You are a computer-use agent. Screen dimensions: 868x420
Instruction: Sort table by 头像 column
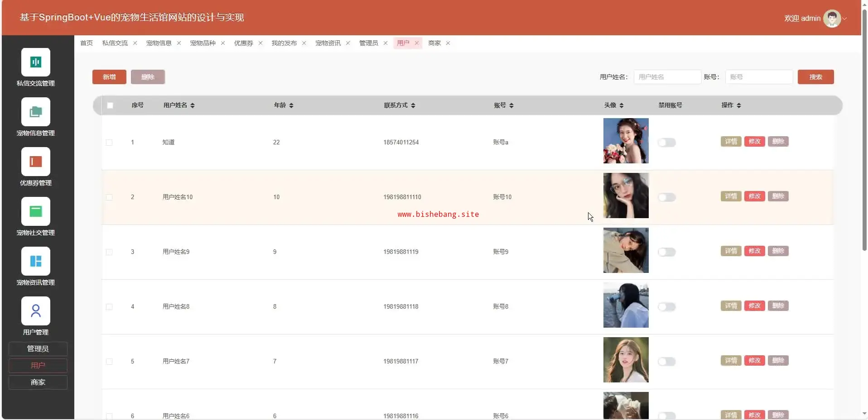pos(622,105)
